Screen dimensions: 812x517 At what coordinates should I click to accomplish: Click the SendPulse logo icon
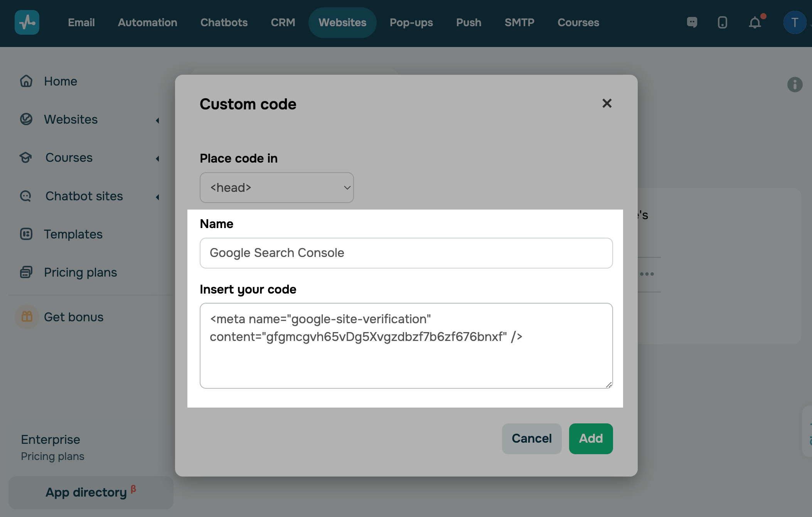27,22
